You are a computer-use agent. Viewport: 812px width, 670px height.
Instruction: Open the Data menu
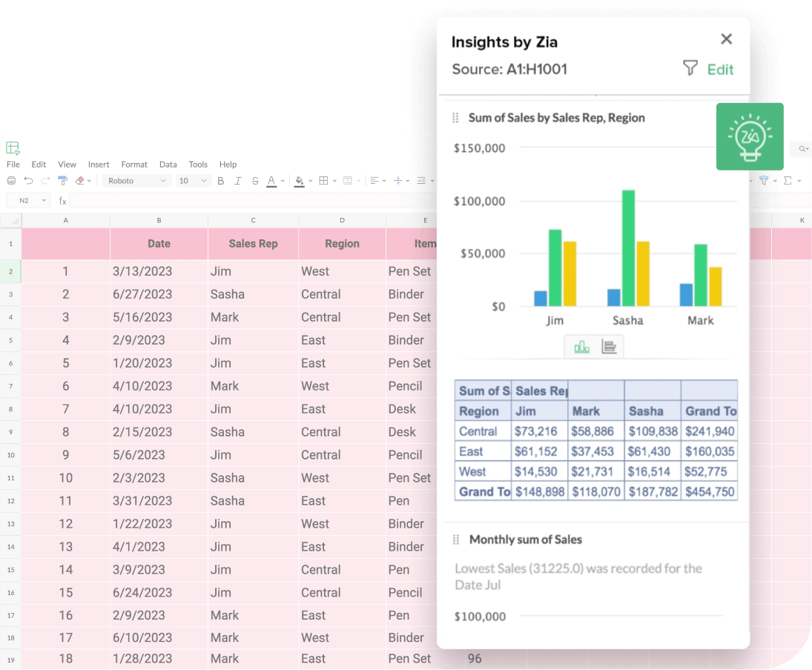168,164
